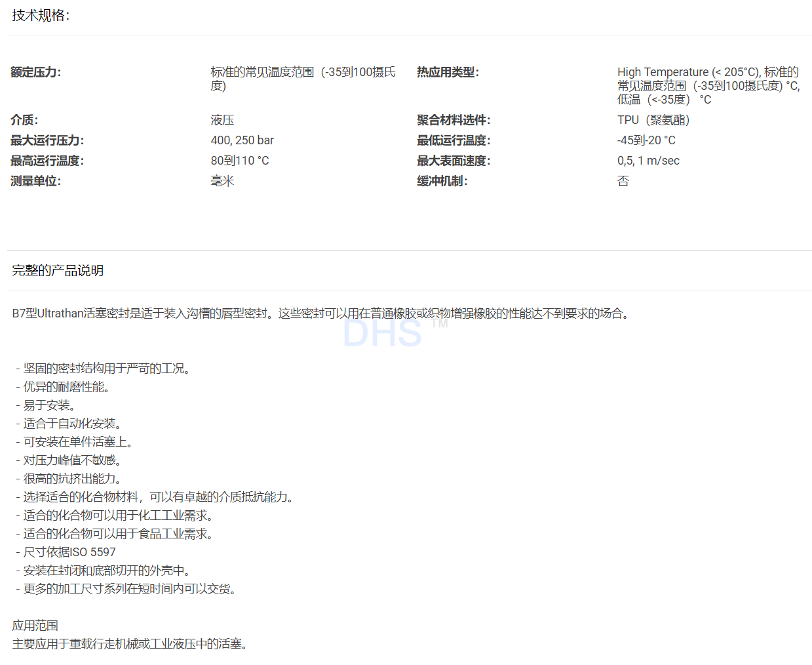This screenshot has height=665, width=812.
Task: Click the 技术规格 section heading
Action: [x=41, y=16]
